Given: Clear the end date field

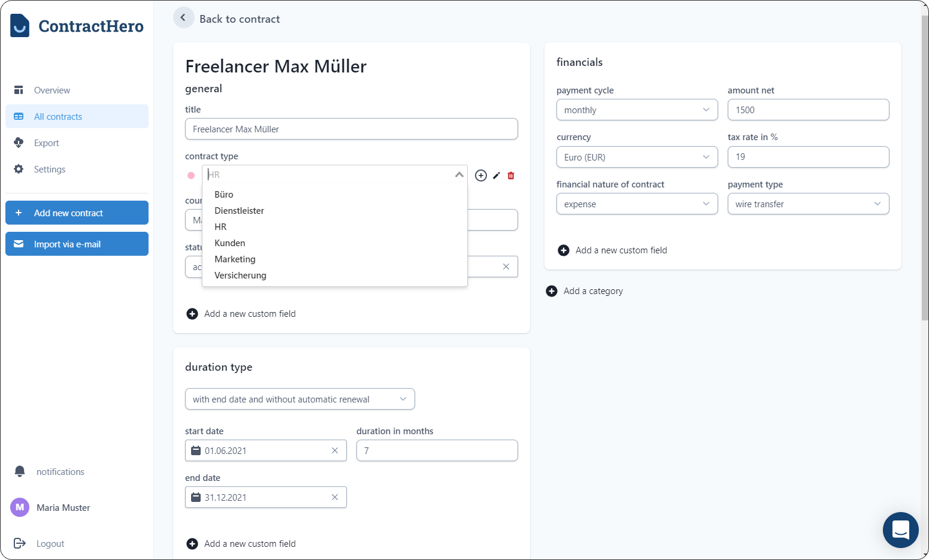Looking at the screenshot, I should click(x=335, y=497).
